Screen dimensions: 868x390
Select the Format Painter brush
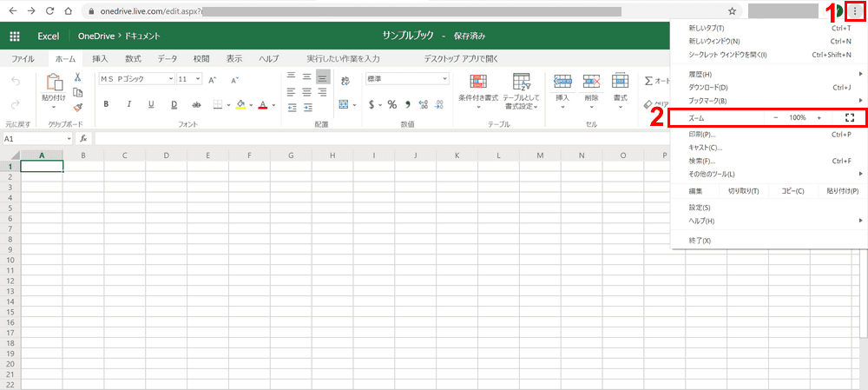point(78,107)
